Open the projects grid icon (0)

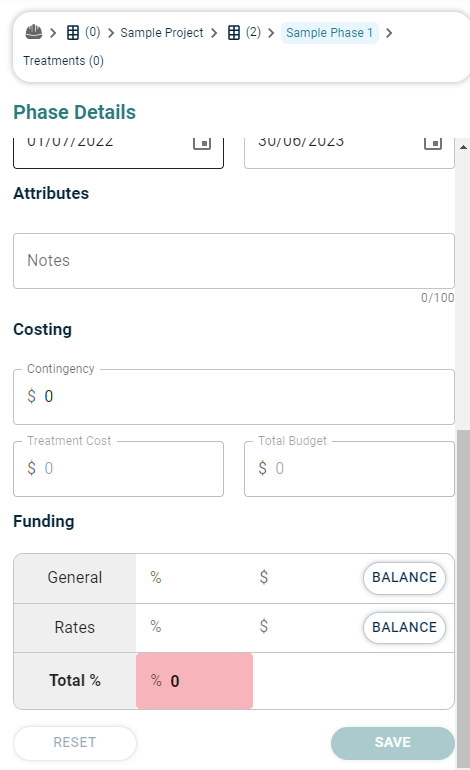(73, 33)
